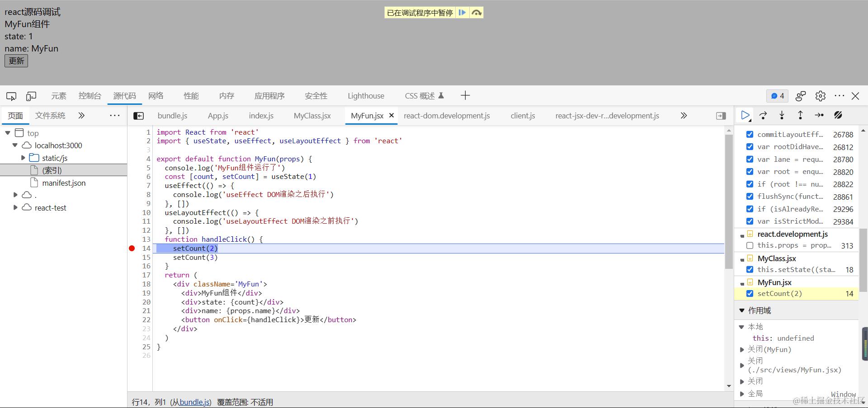
Task: Open bundle.js via the status bar link
Action: pyautogui.click(x=194, y=402)
